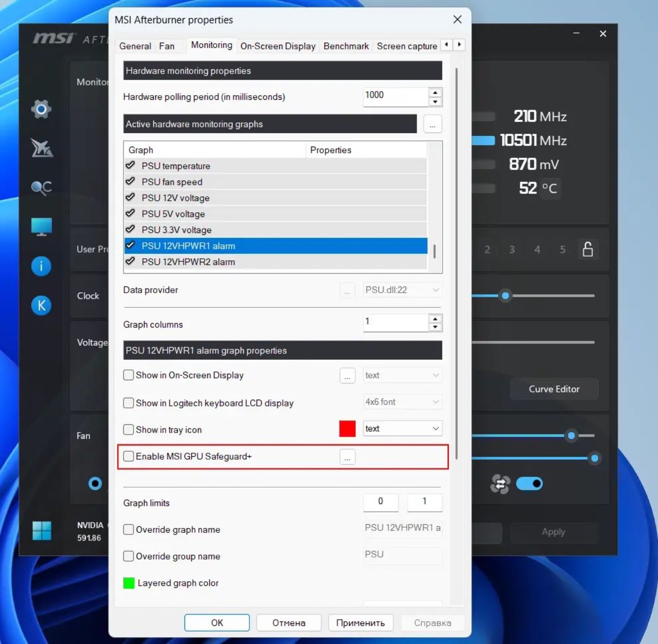The width and height of the screenshot is (658, 644).
Task: Click the hardware monitor screen icon
Action: [41, 227]
